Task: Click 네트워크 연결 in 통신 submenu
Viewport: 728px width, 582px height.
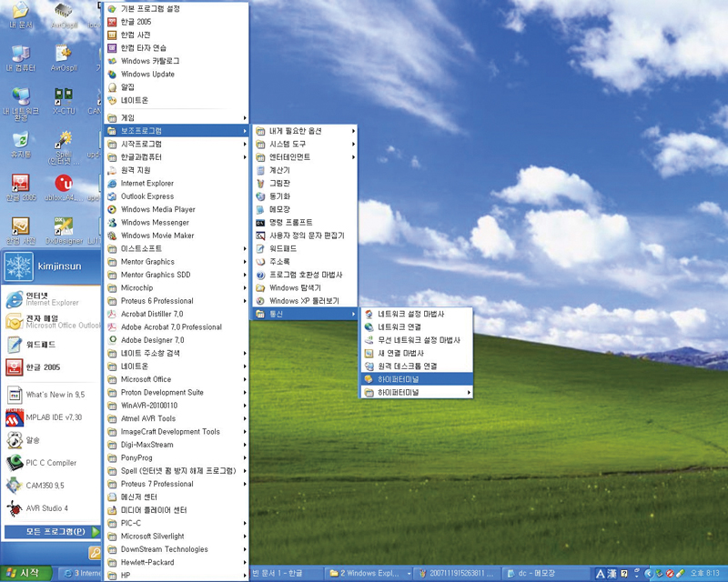Action: pyautogui.click(x=417, y=327)
